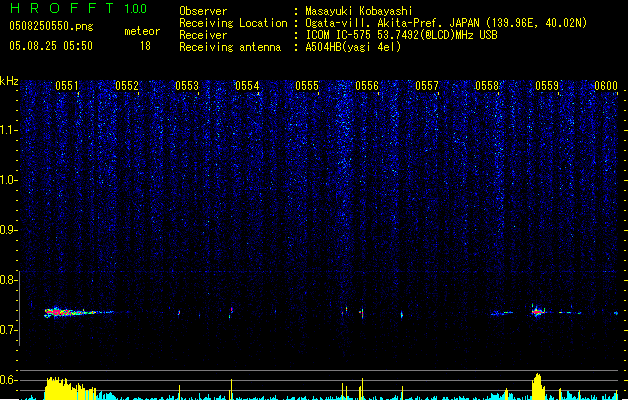This screenshot has width=629, height=400.
Task: Click the 1.1 kHz axis label
Action: click(x=9, y=130)
